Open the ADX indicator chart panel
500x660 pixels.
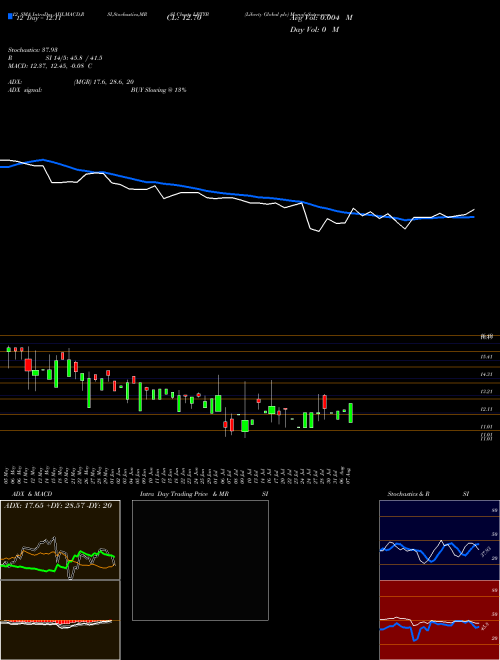pyautogui.click(x=60, y=540)
